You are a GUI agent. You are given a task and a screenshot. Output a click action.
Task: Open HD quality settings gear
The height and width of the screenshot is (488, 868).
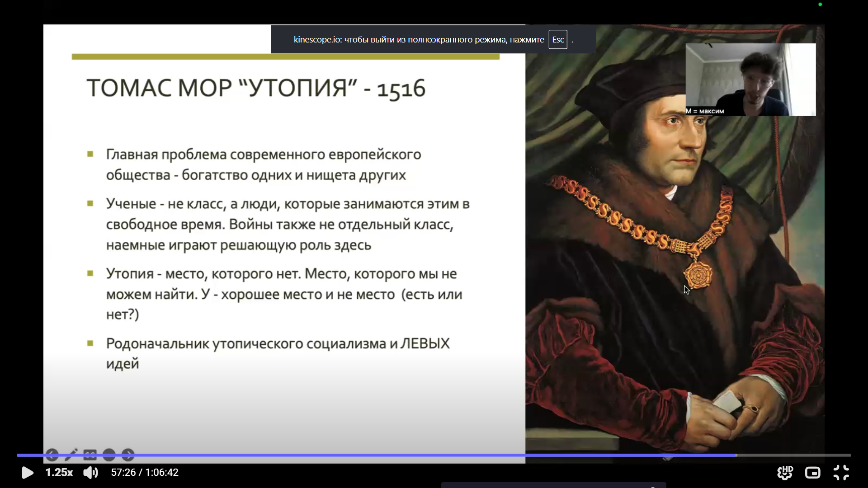(785, 473)
